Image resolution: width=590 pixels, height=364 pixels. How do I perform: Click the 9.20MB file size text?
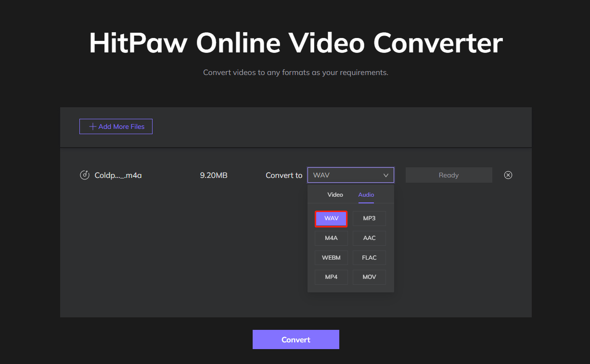214,176
